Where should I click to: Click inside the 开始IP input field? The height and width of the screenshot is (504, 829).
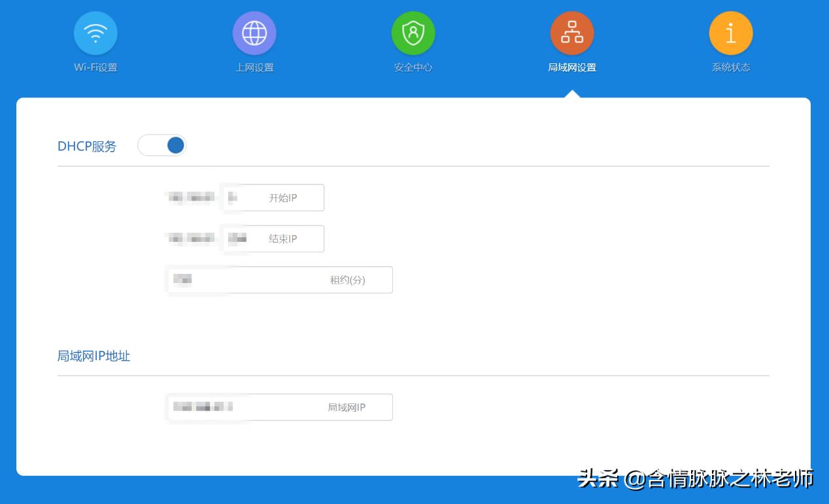[273, 197]
